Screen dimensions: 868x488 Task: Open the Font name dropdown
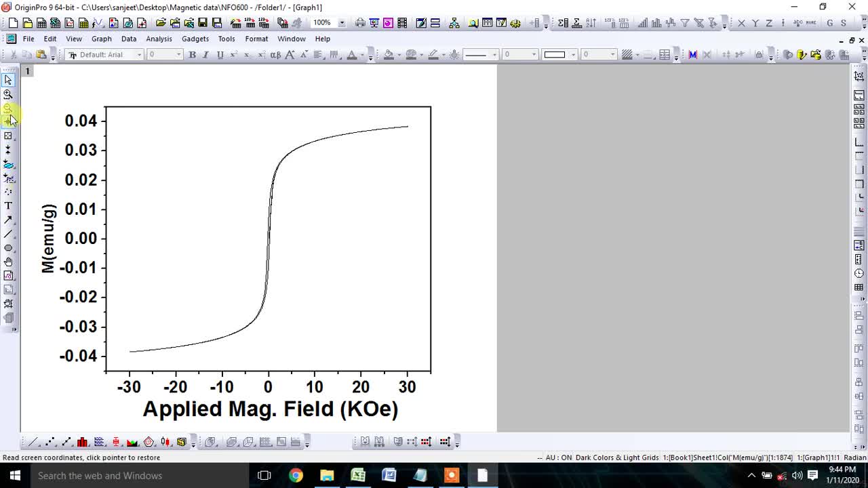pos(139,55)
